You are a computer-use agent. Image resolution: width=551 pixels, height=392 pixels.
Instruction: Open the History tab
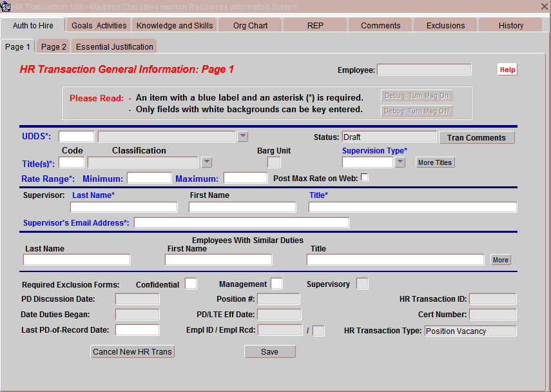[510, 26]
